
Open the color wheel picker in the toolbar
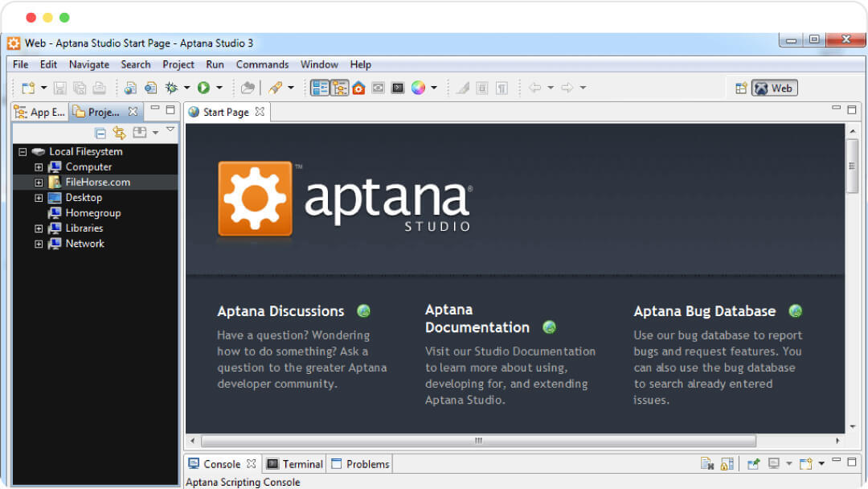point(419,88)
